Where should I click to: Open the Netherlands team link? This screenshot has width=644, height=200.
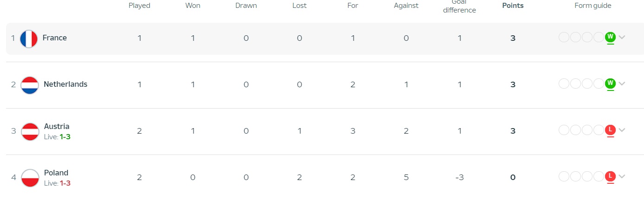click(65, 84)
